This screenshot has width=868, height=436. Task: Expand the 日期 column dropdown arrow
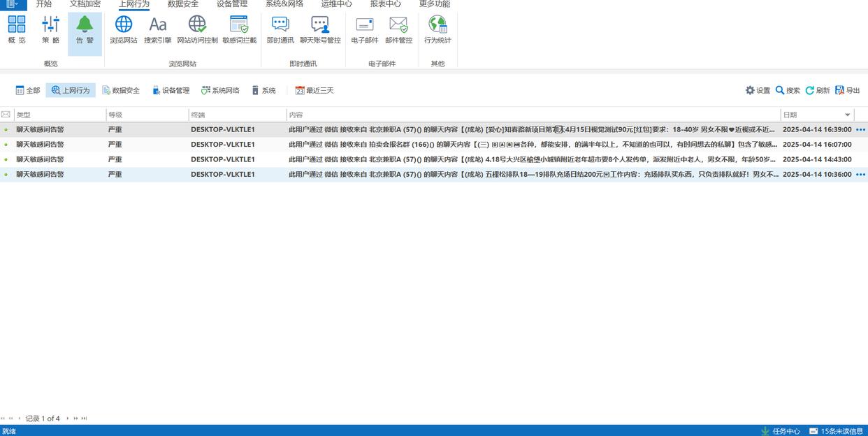(847, 115)
